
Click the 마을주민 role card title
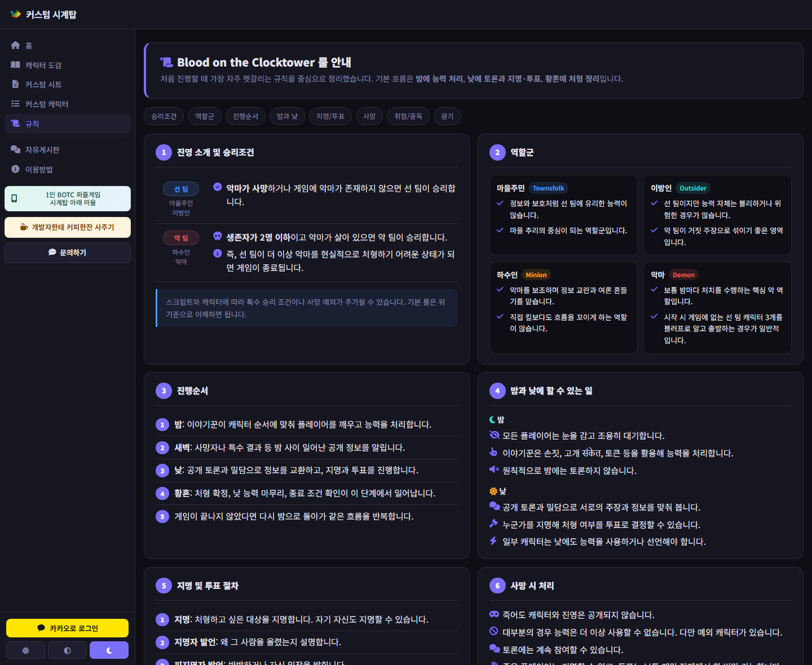click(x=510, y=188)
